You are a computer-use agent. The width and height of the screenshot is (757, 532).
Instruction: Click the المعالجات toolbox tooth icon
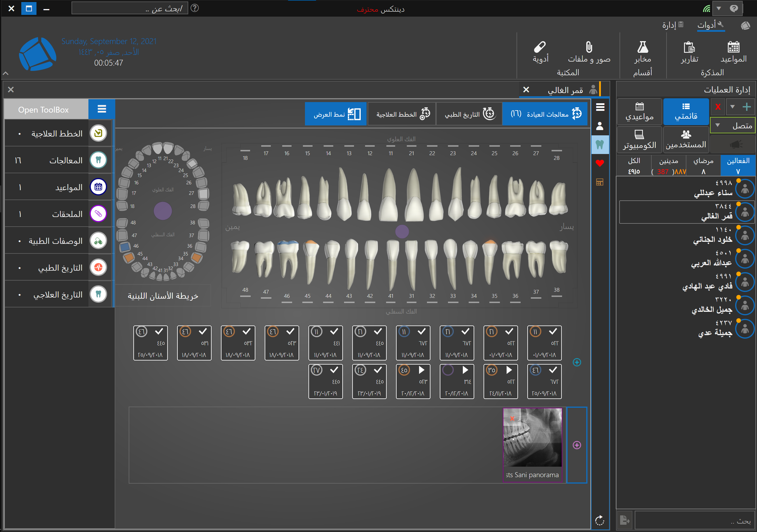coord(98,160)
